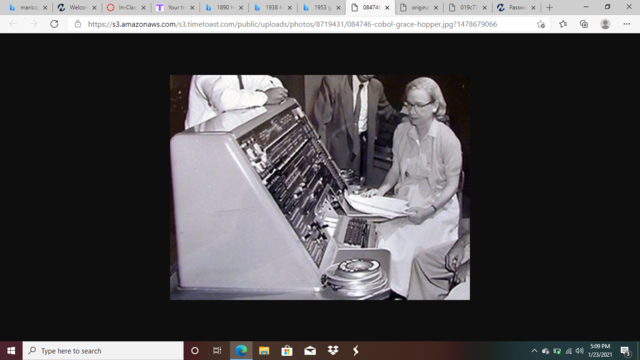Show hidden system tray icons
Screen dimensions: 640x360
coord(534,351)
